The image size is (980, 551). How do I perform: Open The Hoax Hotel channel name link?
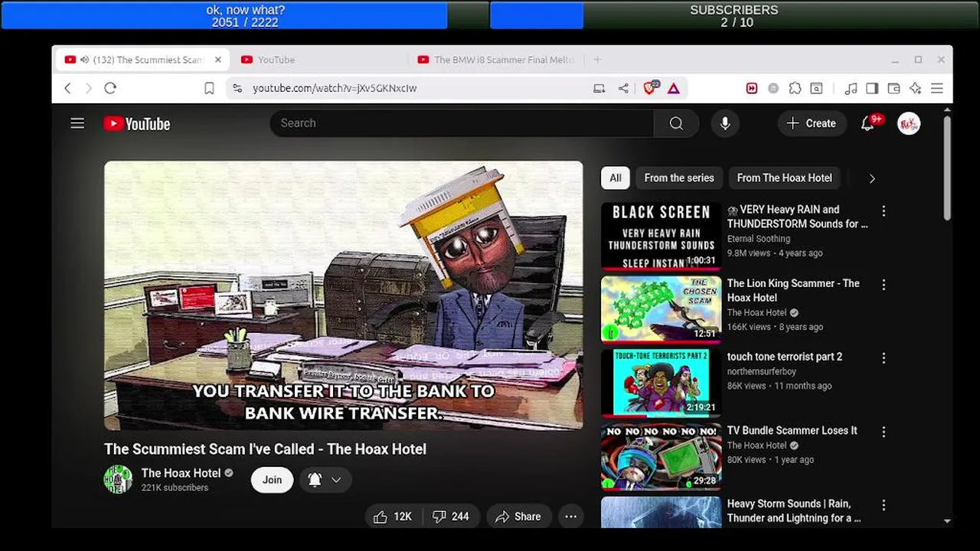[181, 473]
